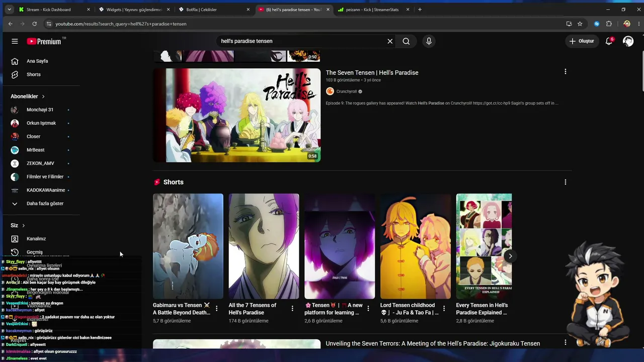Go back to the previous page

[x=11, y=24]
